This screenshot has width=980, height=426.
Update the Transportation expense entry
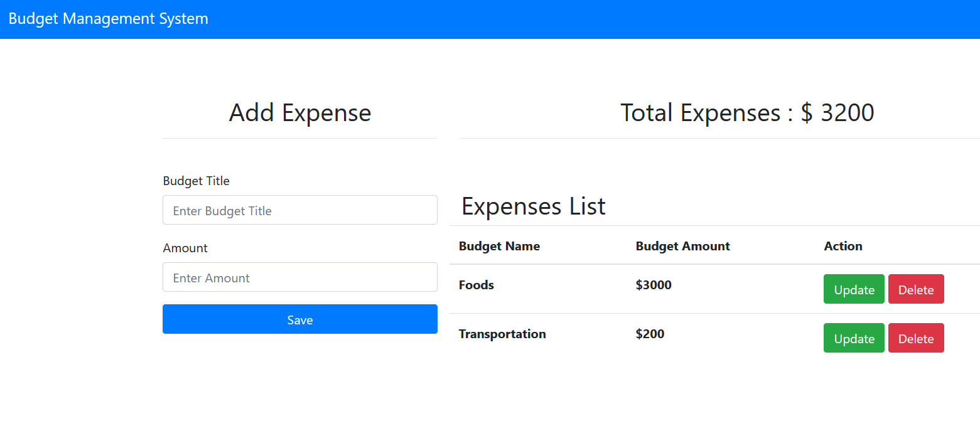[854, 338]
